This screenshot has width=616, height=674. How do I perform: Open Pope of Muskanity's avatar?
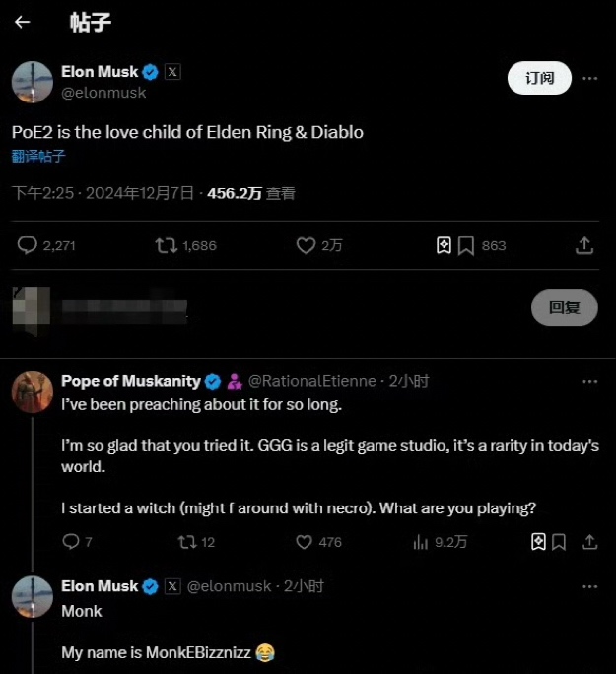tap(32, 391)
